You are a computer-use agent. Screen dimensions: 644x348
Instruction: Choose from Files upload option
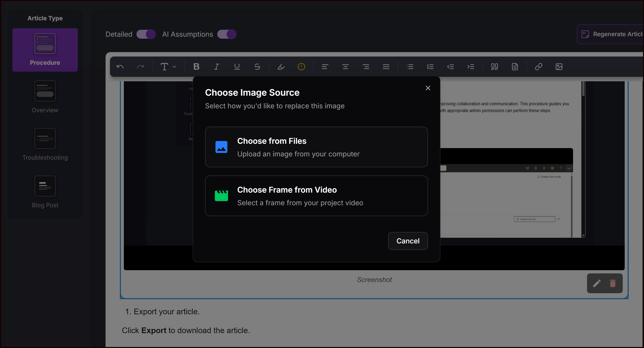pos(316,147)
